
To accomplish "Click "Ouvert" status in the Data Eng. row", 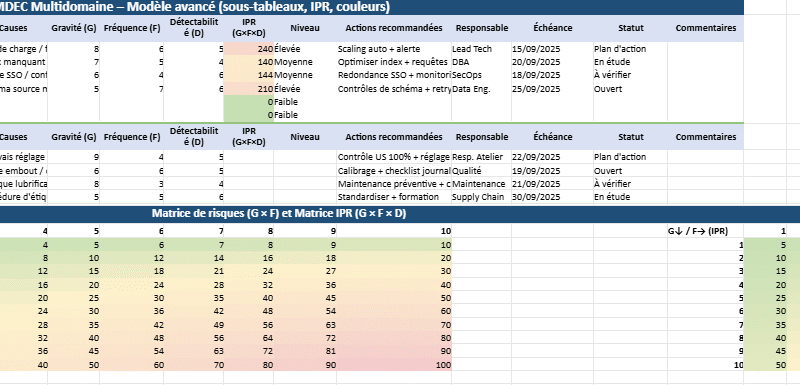I will pos(631,89).
